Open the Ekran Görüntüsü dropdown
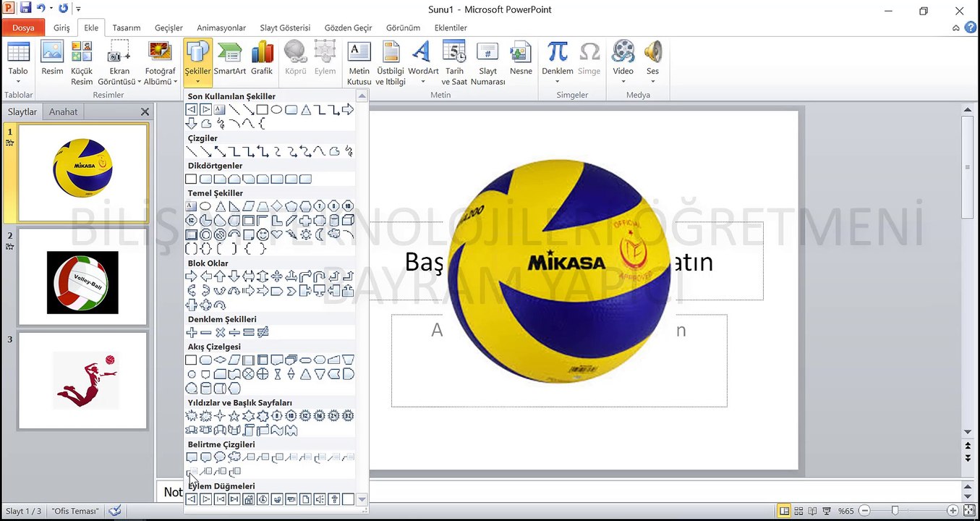Image resolution: width=980 pixels, height=521 pixels. [119, 63]
